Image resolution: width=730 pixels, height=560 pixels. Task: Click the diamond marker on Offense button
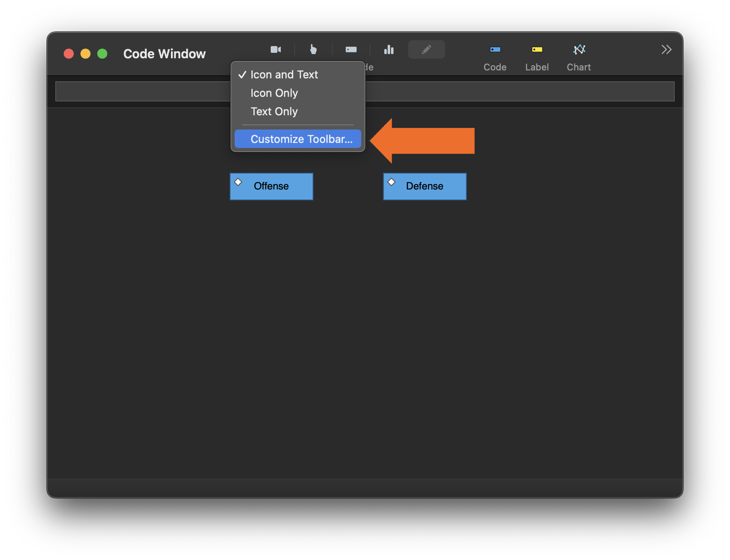238,182
